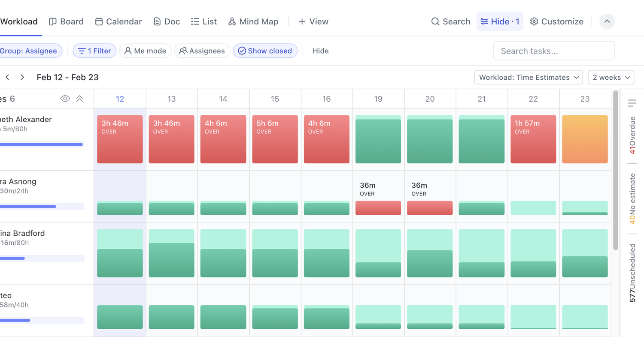Click Tina Bradford's workload progress bar

coord(43,258)
